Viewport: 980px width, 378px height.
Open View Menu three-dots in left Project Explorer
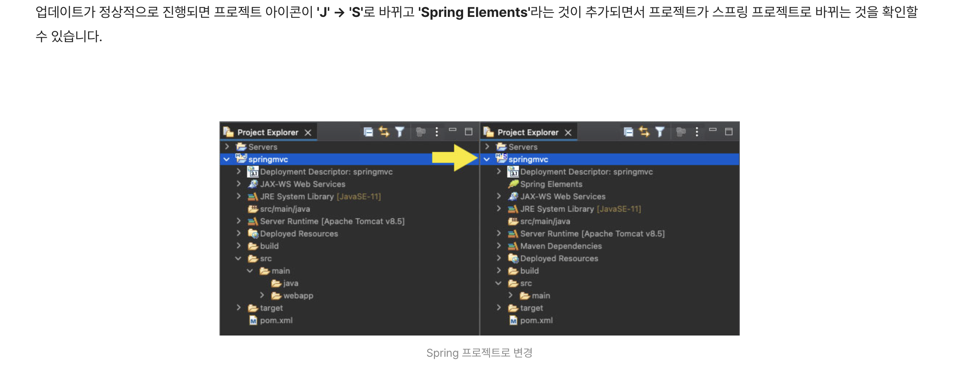coord(437,132)
